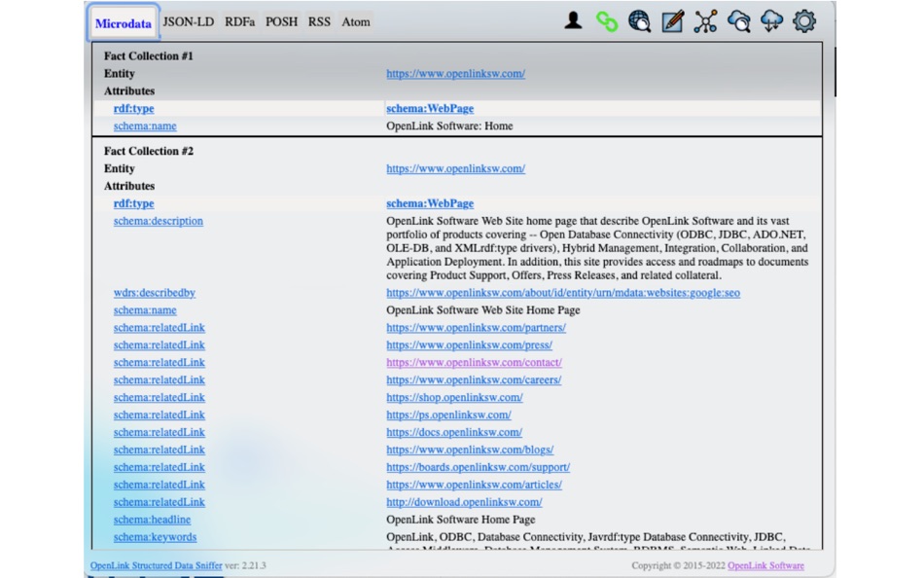Image resolution: width=924 pixels, height=578 pixels.
Task: Click the schema:description attribute link
Action: tap(159, 221)
